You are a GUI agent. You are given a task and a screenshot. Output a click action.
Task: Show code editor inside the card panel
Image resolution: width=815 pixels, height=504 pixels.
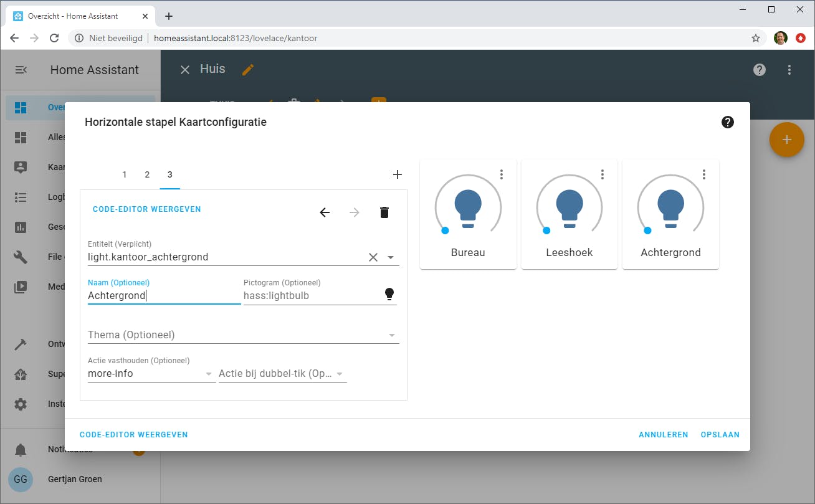(147, 209)
